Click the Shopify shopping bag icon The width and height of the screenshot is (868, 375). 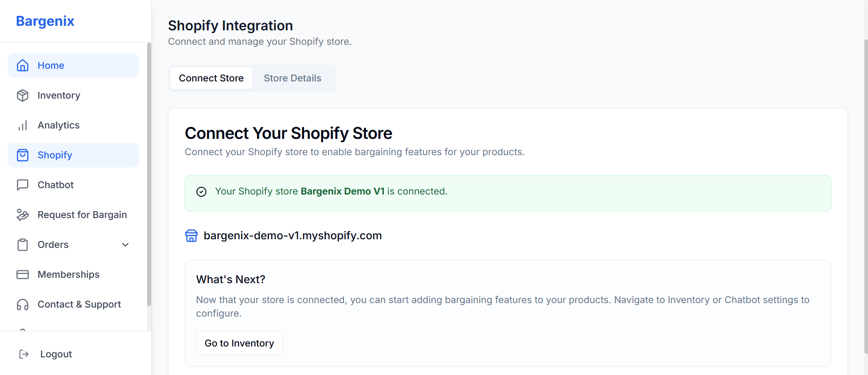click(23, 155)
